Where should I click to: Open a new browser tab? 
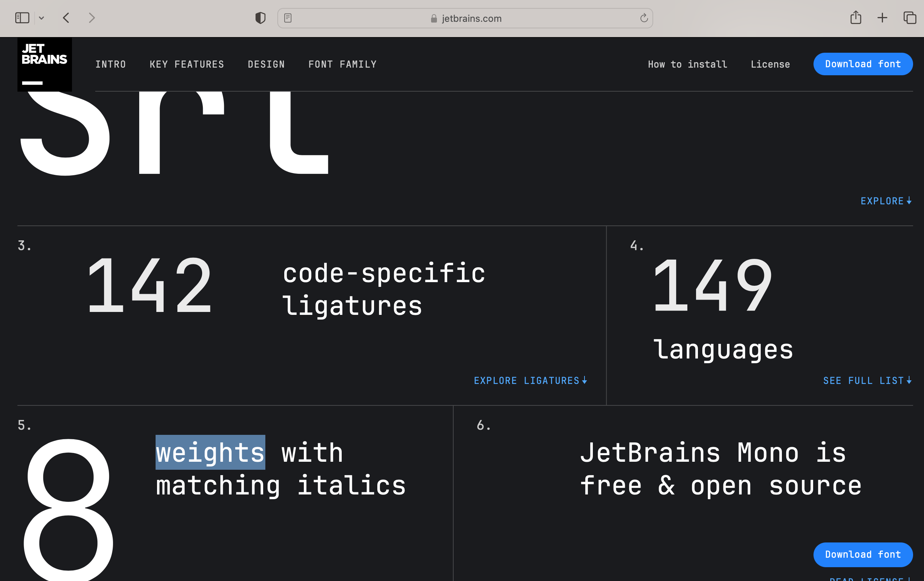coord(882,18)
